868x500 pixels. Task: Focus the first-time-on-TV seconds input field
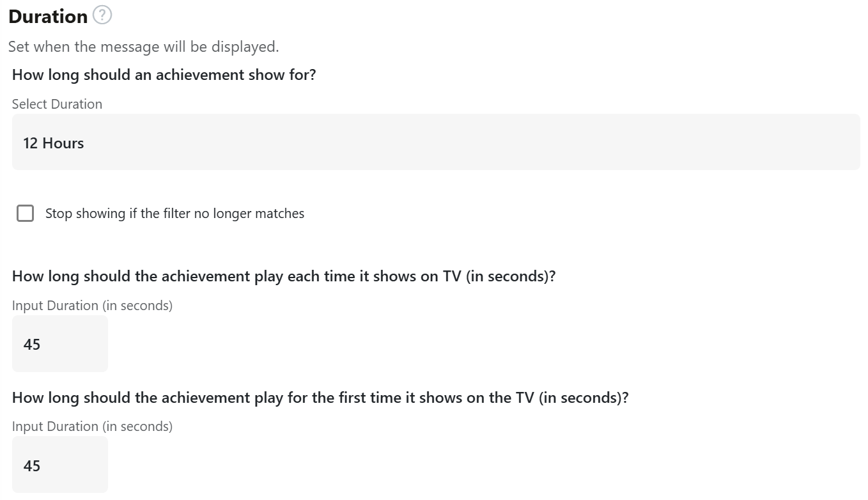click(60, 465)
